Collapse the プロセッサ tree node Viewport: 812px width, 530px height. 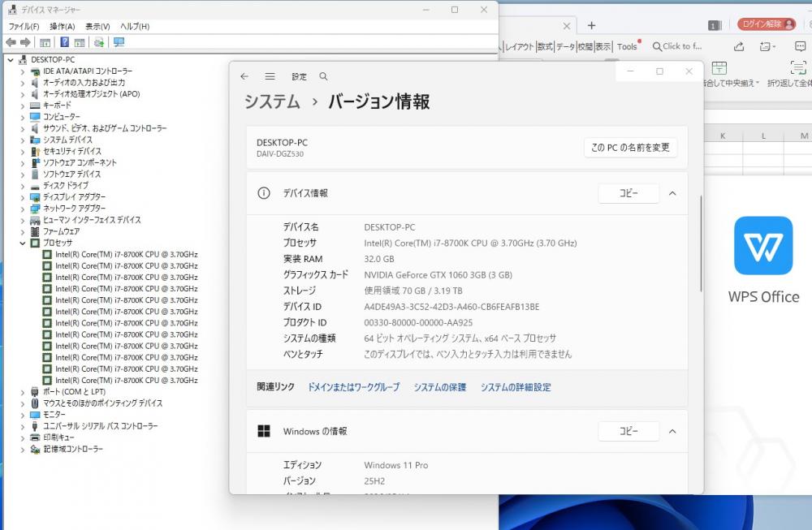pyautogui.click(x=22, y=243)
